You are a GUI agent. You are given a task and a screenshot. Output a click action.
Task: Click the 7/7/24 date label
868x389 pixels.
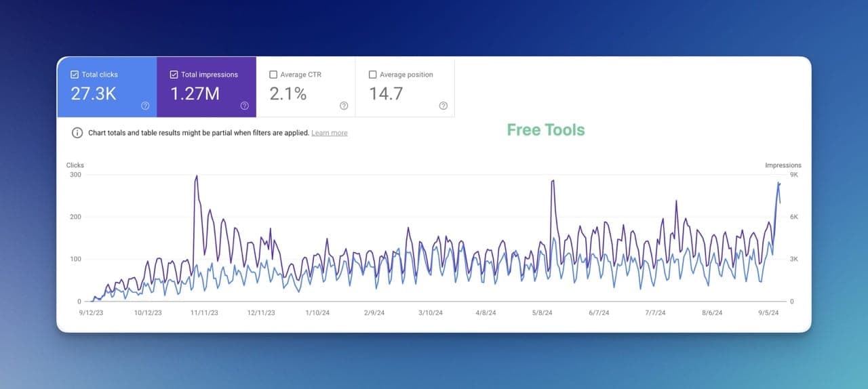[655, 313]
